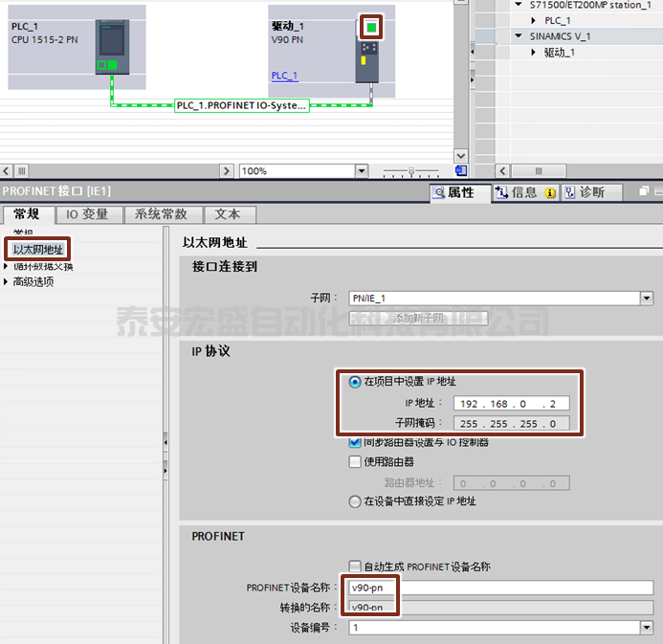Open the 子网 PN/IE_1 dropdown
Image resolution: width=663 pixels, height=644 pixels.
[647, 299]
